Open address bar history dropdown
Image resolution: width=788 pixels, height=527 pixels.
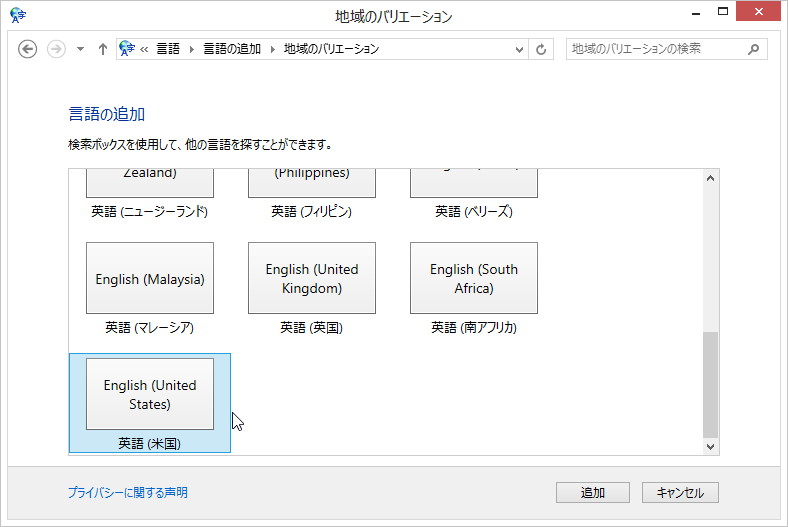pyautogui.click(x=520, y=49)
